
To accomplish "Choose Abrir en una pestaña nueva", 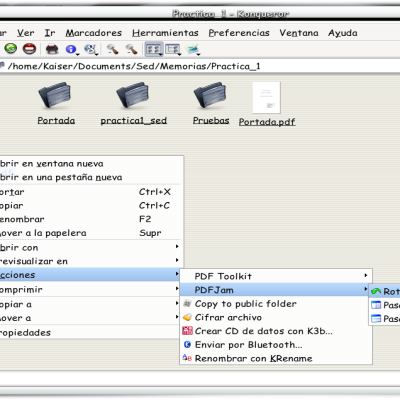I will [91, 177].
